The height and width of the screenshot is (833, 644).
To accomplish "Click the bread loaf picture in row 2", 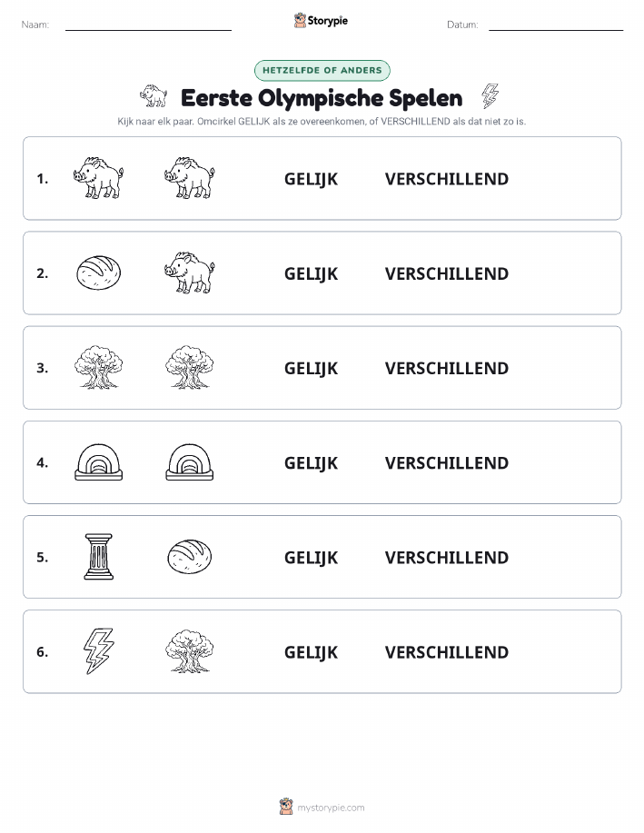I will (99, 273).
